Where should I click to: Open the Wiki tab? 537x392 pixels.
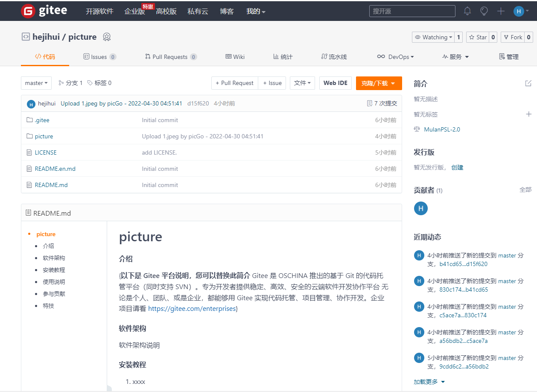[x=235, y=57]
